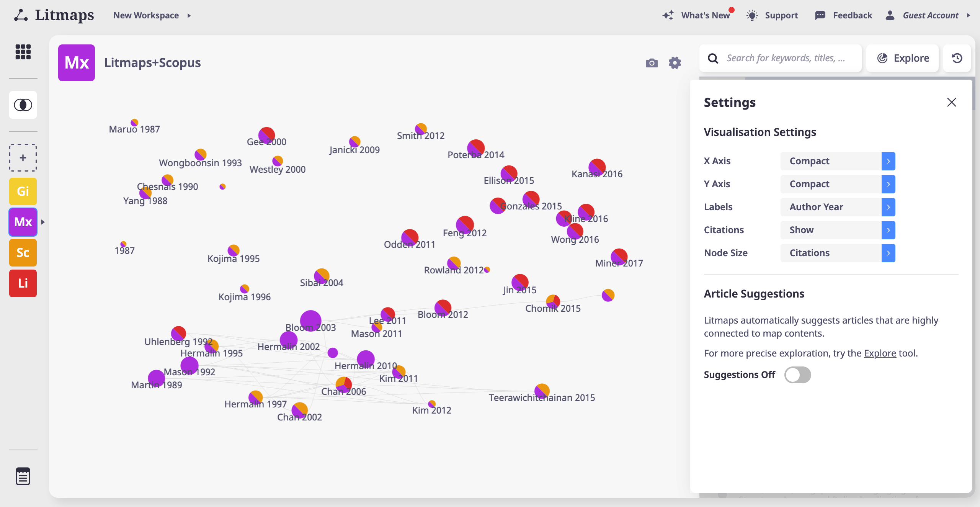Select the orange Sc map in sidebar
The image size is (980, 507).
(x=23, y=252)
